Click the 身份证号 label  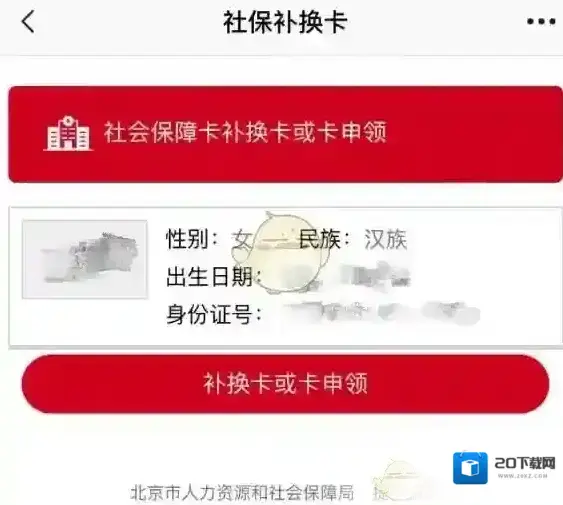click(210, 314)
